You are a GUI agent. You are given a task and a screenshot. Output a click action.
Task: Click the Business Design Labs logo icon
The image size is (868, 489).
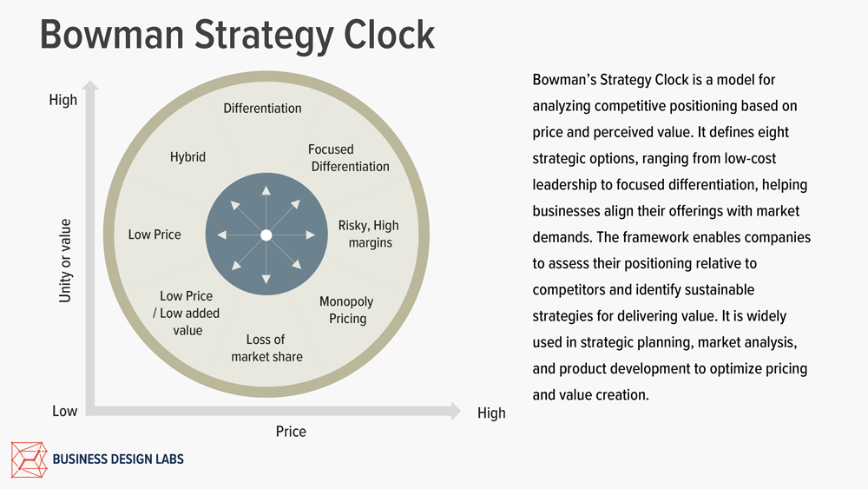click(x=29, y=459)
